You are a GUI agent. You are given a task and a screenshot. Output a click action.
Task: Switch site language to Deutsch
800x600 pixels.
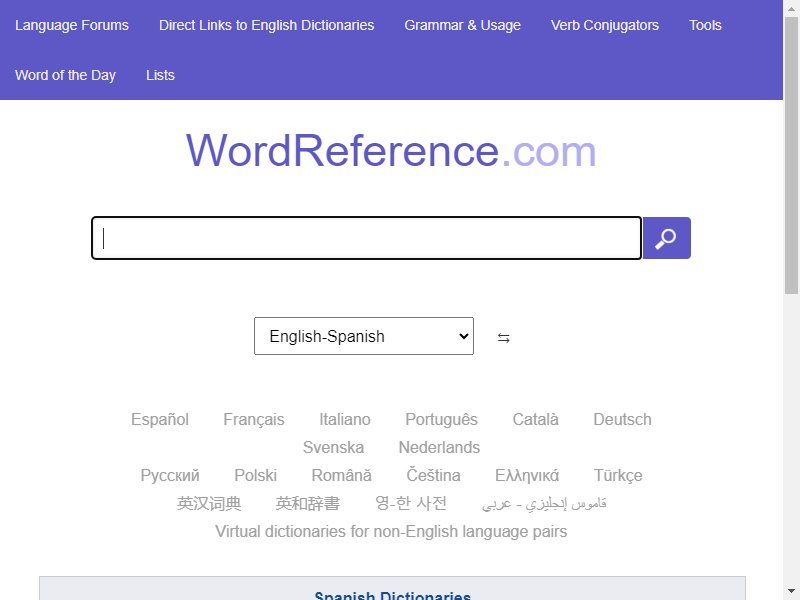coord(622,419)
